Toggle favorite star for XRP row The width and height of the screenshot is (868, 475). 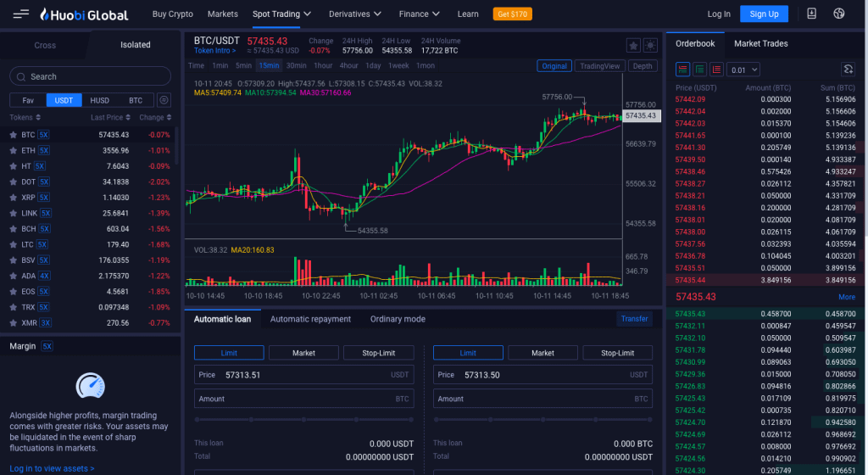tap(13, 198)
